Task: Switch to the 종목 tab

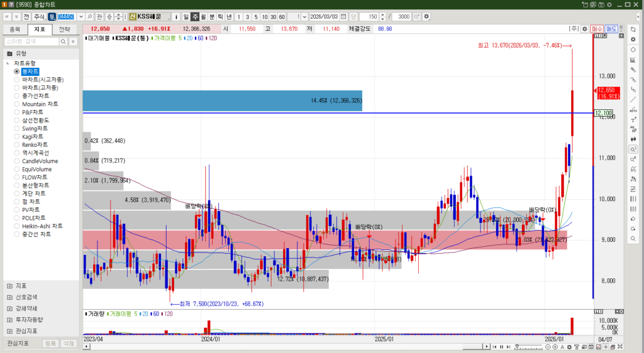Action: point(15,29)
